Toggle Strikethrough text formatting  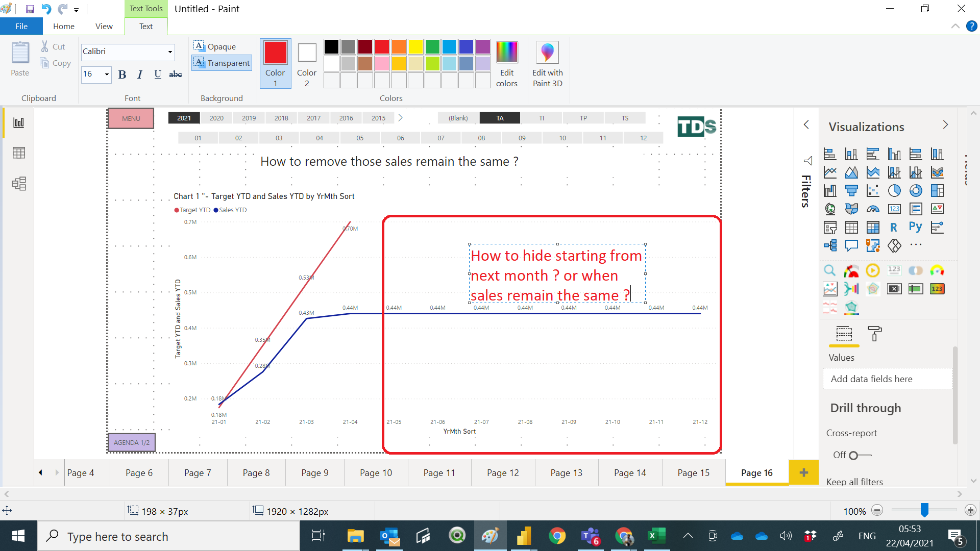[x=176, y=74]
